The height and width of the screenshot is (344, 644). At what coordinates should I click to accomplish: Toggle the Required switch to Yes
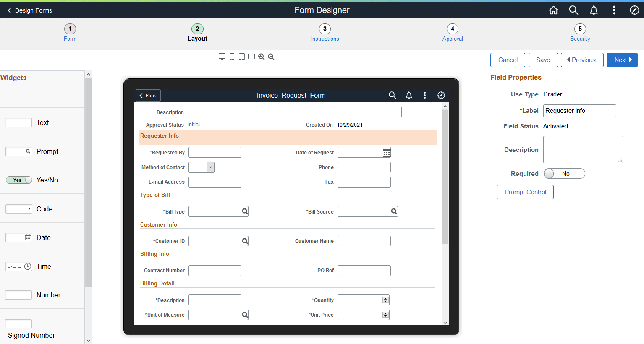(564, 173)
